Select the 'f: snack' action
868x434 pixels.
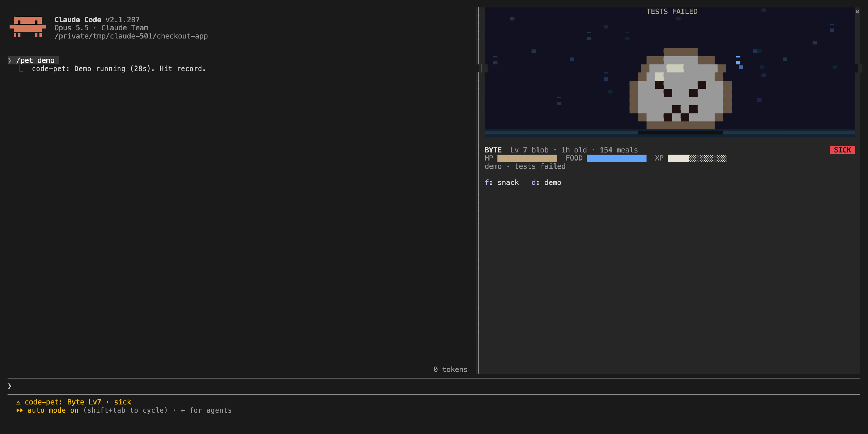[x=502, y=183]
